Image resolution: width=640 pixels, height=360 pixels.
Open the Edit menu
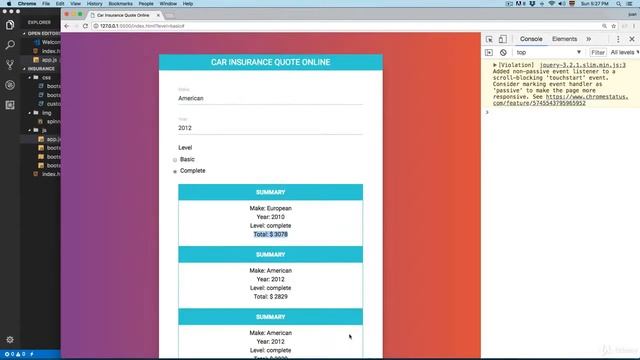pyautogui.click(x=60, y=4)
